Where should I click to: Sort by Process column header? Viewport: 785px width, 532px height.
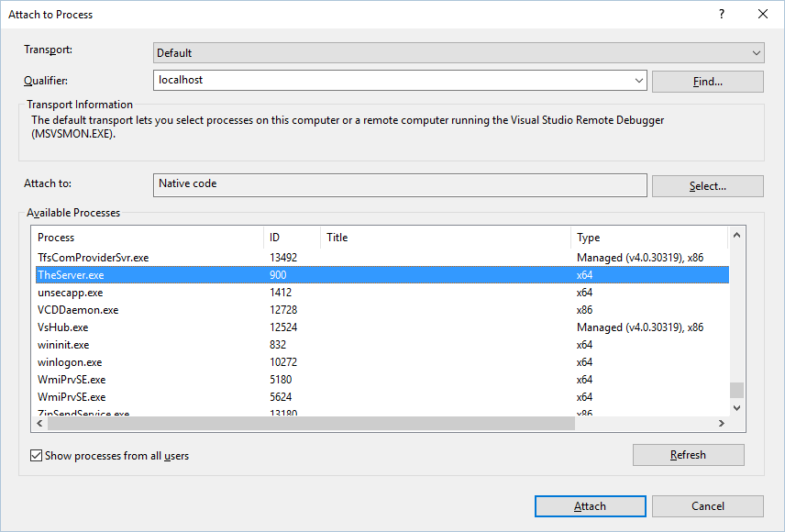[147, 238]
